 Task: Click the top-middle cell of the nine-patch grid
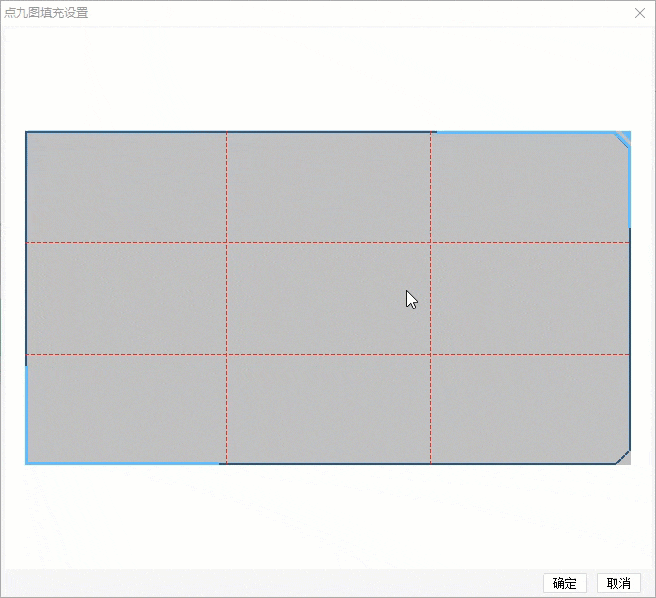tap(328, 187)
